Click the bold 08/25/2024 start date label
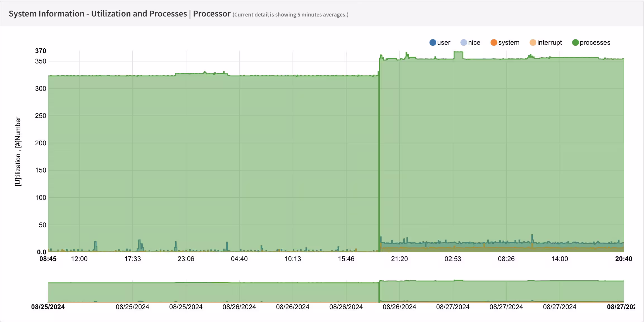Image resolution: width=644 pixels, height=322 pixels. coord(48,307)
